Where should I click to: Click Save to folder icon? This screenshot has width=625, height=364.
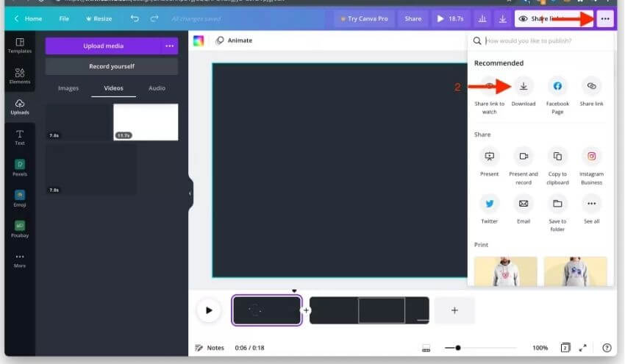pos(557,204)
